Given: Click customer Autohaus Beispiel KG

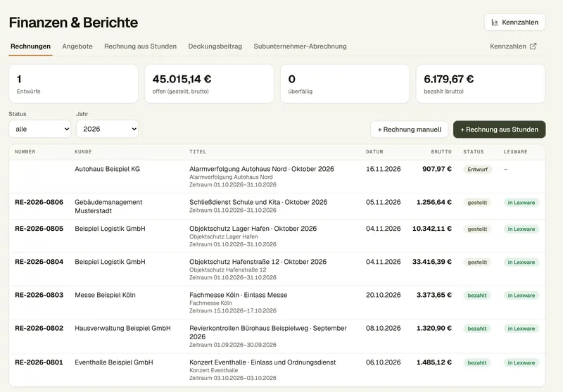Looking at the screenshot, I should (x=108, y=169).
